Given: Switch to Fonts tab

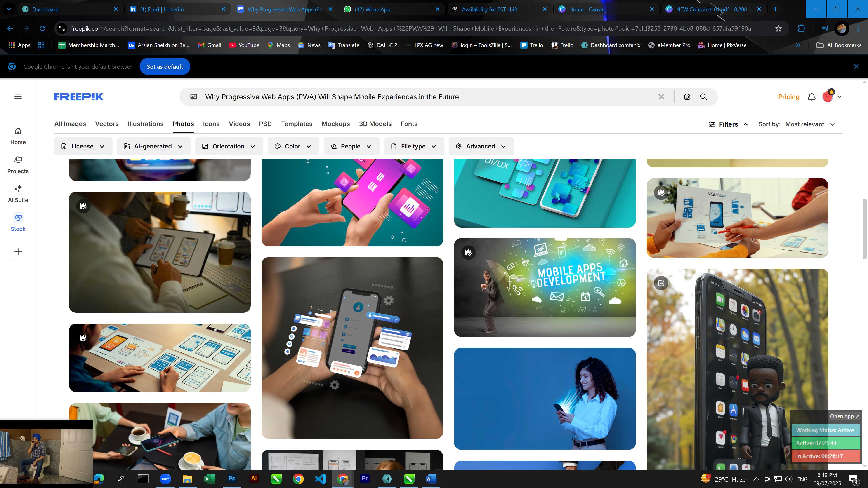Looking at the screenshot, I should [x=409, y=124].
